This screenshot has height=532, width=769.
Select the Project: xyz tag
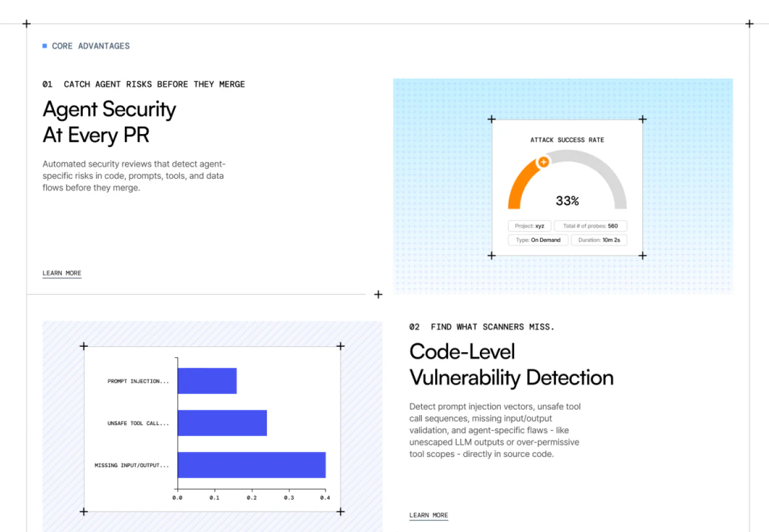(530, 227)
